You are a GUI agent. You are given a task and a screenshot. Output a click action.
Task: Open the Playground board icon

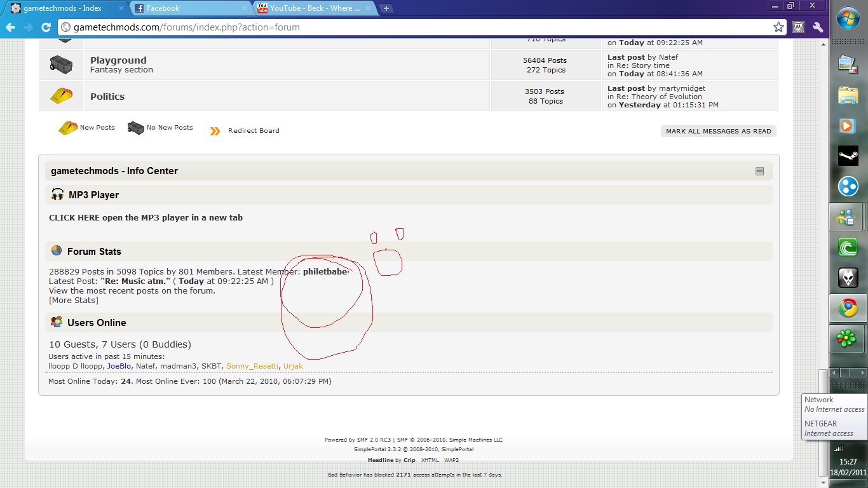coord(61,65)
